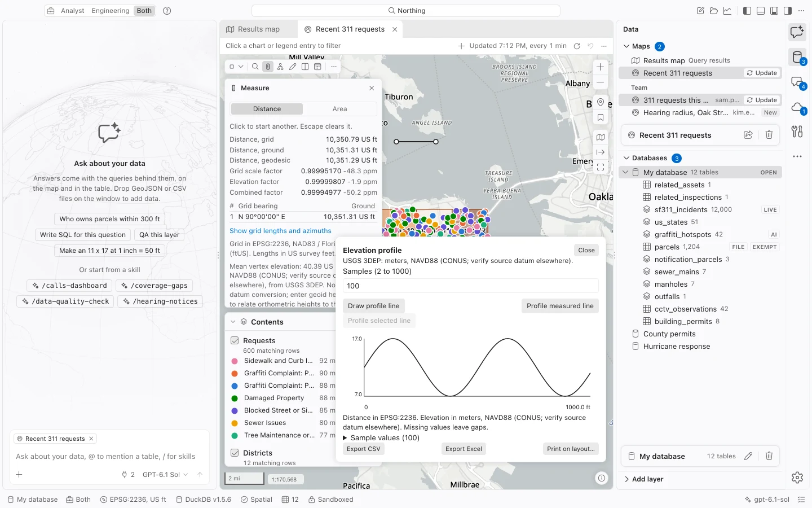Click the map location pin icon
Screen dimensions: 812x508
tap(601, 102)
